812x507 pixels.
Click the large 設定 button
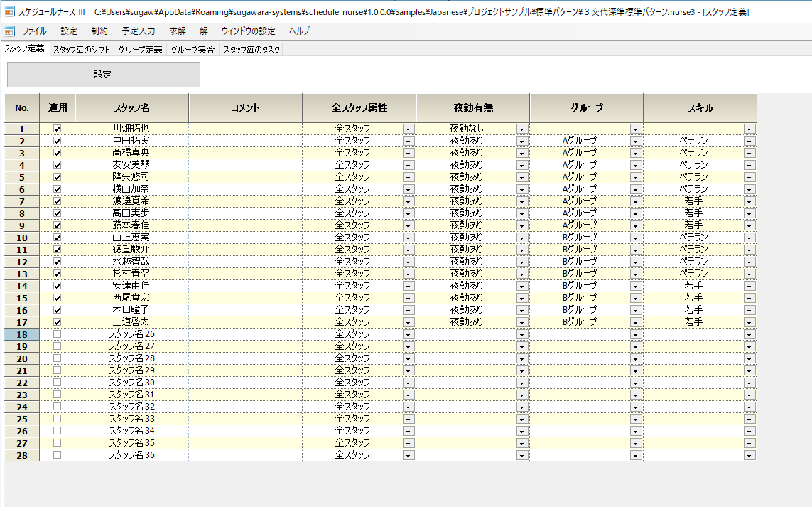(x=103, y=75)
